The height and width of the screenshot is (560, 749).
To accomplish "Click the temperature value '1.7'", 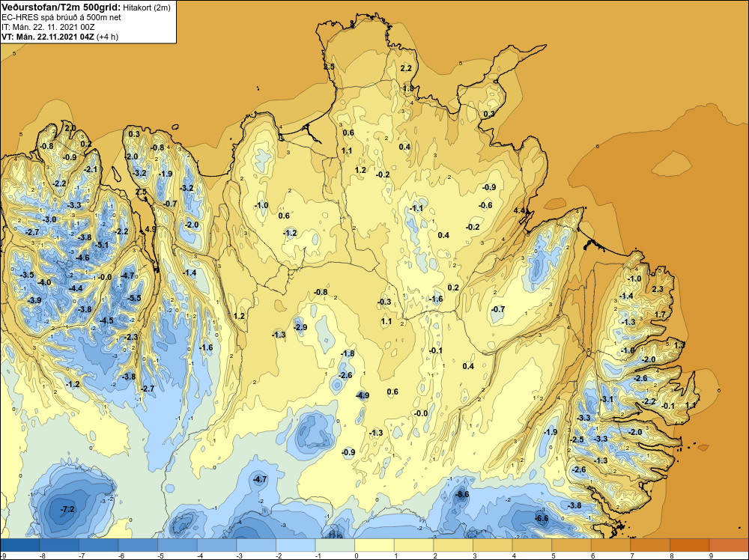I will tap(660, 314).
